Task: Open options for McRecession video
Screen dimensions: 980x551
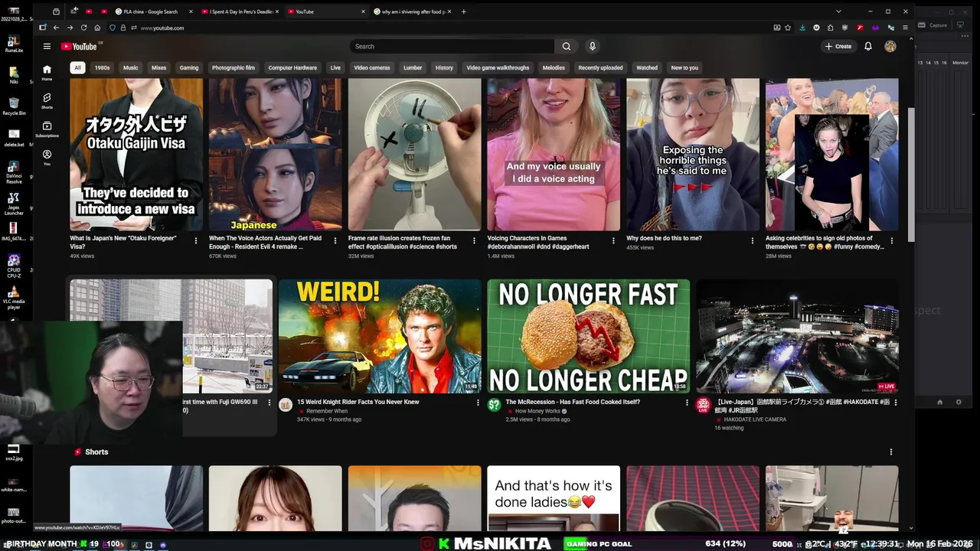Action: pyautogui.click(x=687, y=403)
